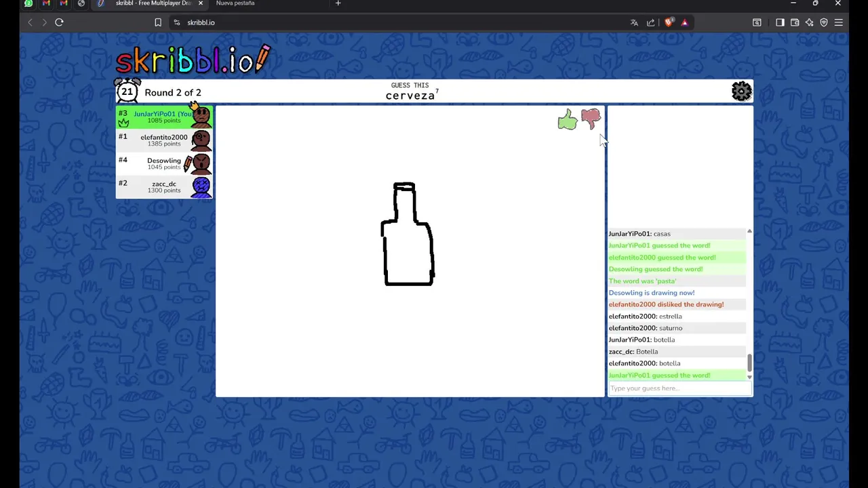Open the translate page icon
Viewport: 868px width, 488px height.
point(634,22)
